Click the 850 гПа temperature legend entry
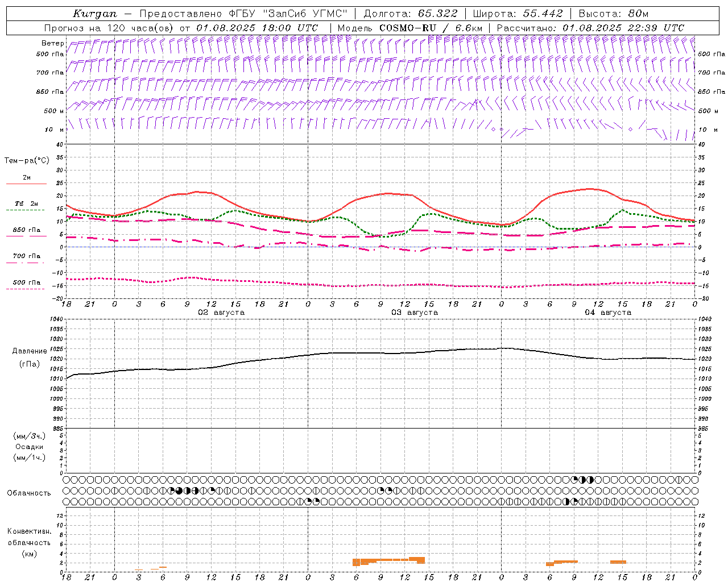This screenshot has width=728, height=582. (26, 230)
